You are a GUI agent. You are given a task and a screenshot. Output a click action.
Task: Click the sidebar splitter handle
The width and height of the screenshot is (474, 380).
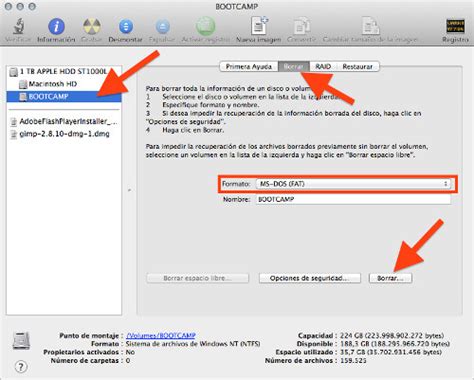pos(129,190)
